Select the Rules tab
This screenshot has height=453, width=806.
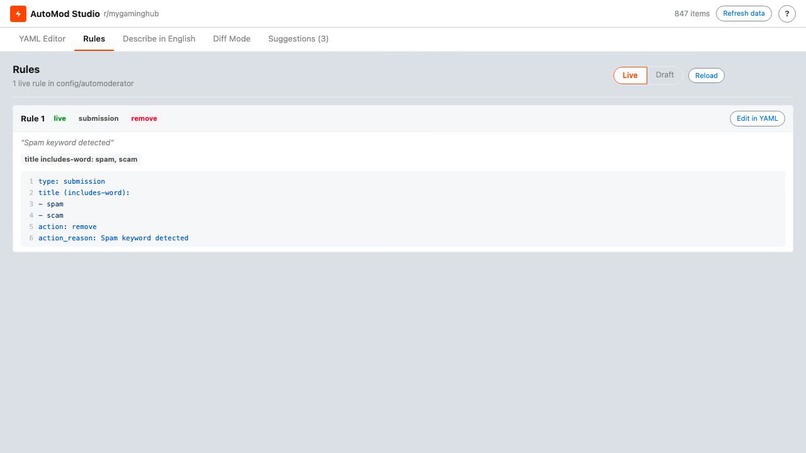[94, 39]
